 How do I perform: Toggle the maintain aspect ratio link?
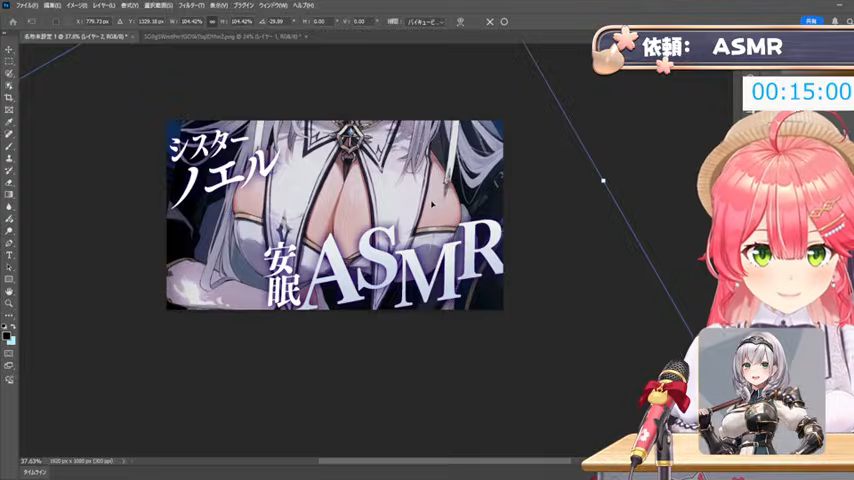(212, 22)
